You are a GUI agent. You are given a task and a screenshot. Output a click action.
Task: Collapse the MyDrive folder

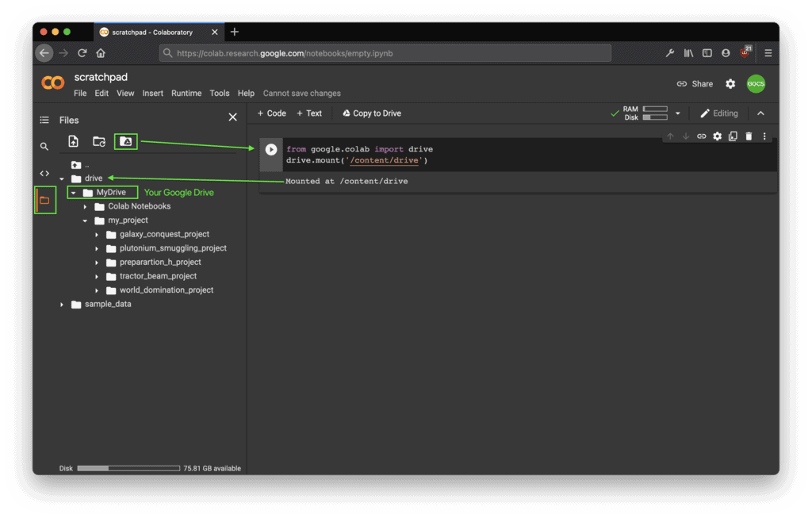point(73,193)
